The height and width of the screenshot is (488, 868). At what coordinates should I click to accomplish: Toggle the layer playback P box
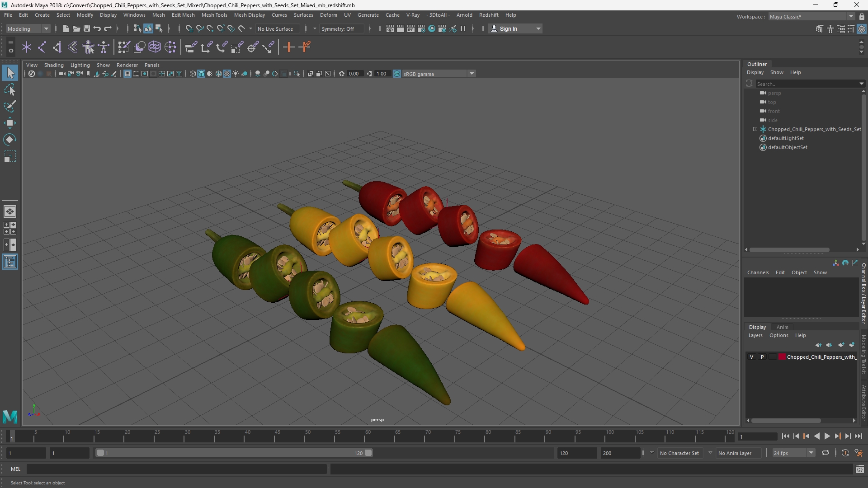762,357
